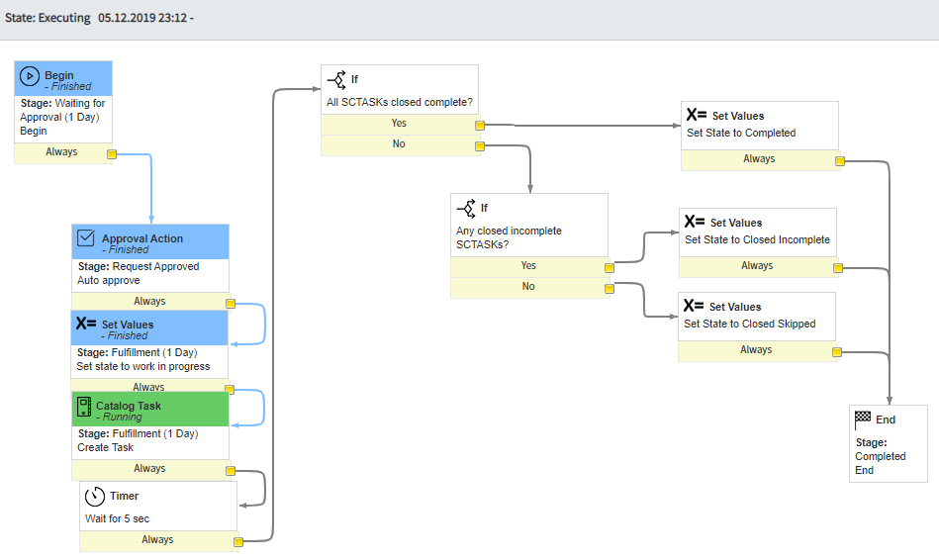Click the Catalog Task activity icon
939x560 pixels.
pyautogui.click(x=82, y=406)
